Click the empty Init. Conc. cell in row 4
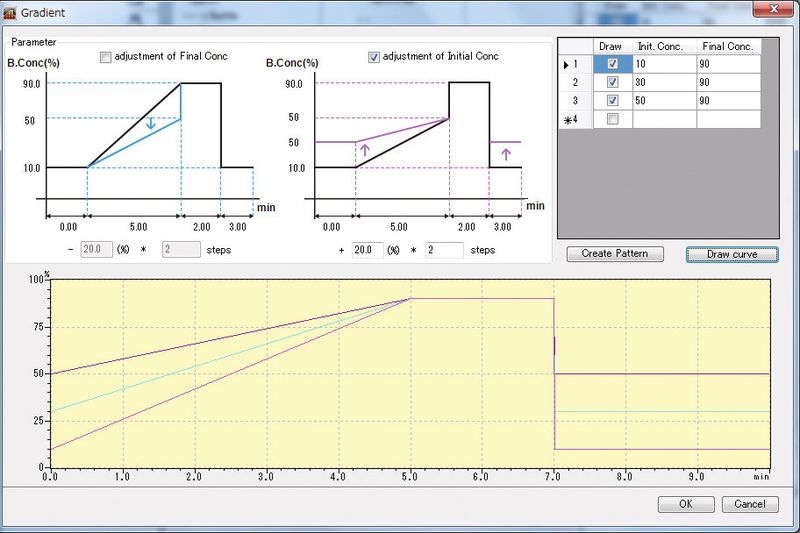This screenshot has height=533, width=800. (665, 119)
